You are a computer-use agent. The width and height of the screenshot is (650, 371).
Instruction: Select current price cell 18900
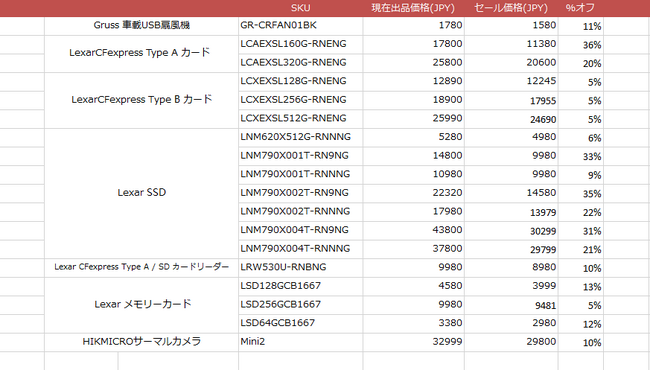pyautogui.click(x=413, y=100)
